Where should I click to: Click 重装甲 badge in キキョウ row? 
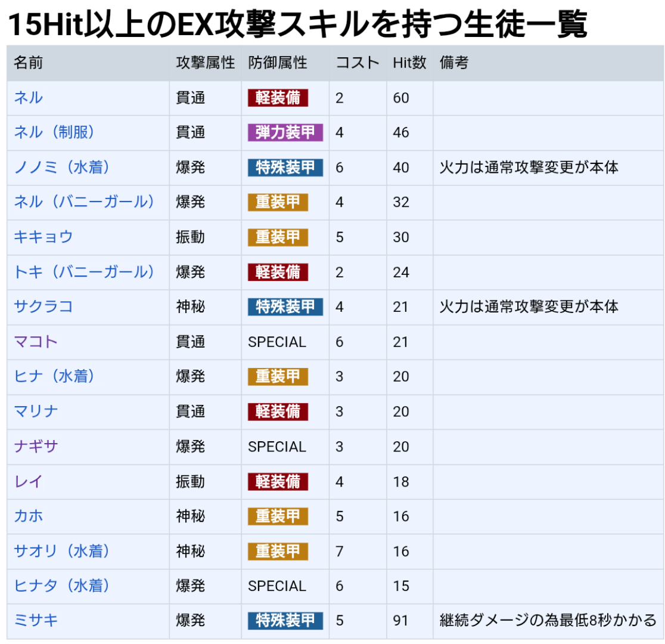278,237
